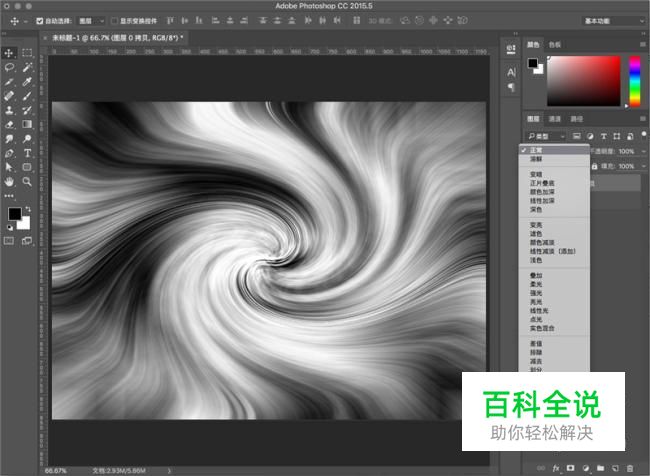650x476 pixels.
Task: Switch to the 通道 tab
Action: click(x=555, y=119)
